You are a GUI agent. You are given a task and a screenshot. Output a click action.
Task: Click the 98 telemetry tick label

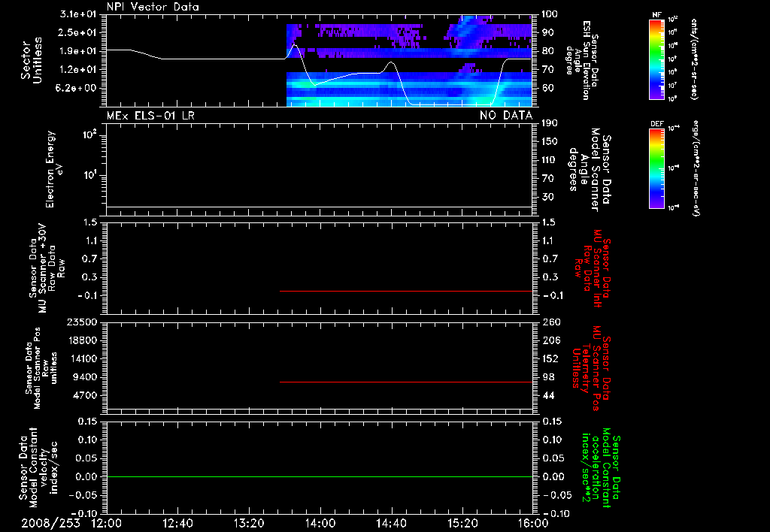547,377
